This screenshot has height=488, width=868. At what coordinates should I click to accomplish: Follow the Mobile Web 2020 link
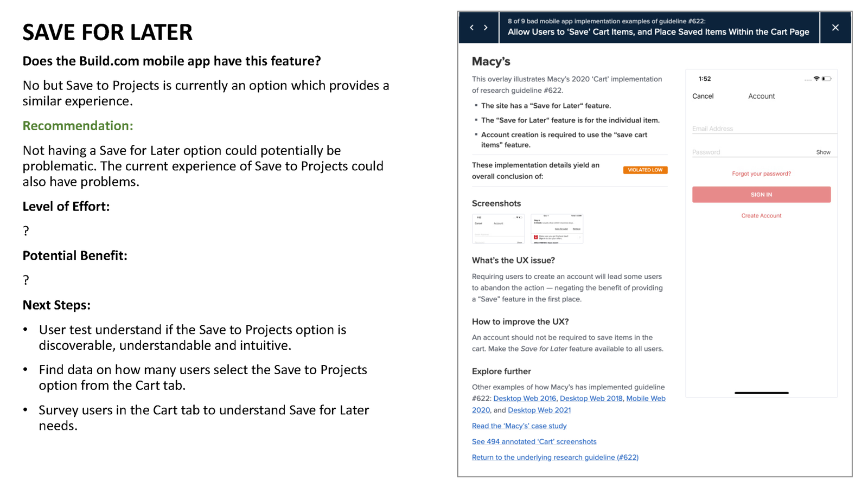click(646, 399)
